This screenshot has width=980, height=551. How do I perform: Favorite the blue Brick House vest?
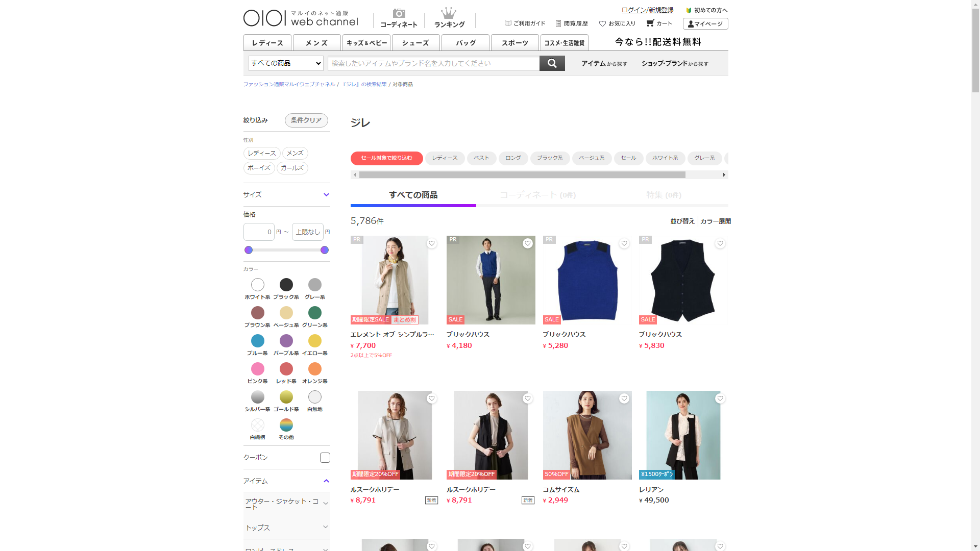tap(624, 243)
